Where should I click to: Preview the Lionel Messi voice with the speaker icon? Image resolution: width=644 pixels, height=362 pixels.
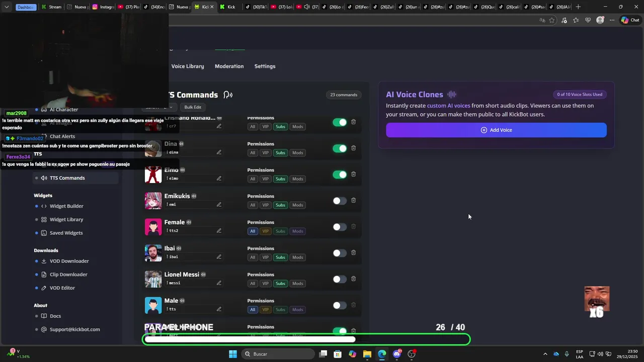click(203, 275)
